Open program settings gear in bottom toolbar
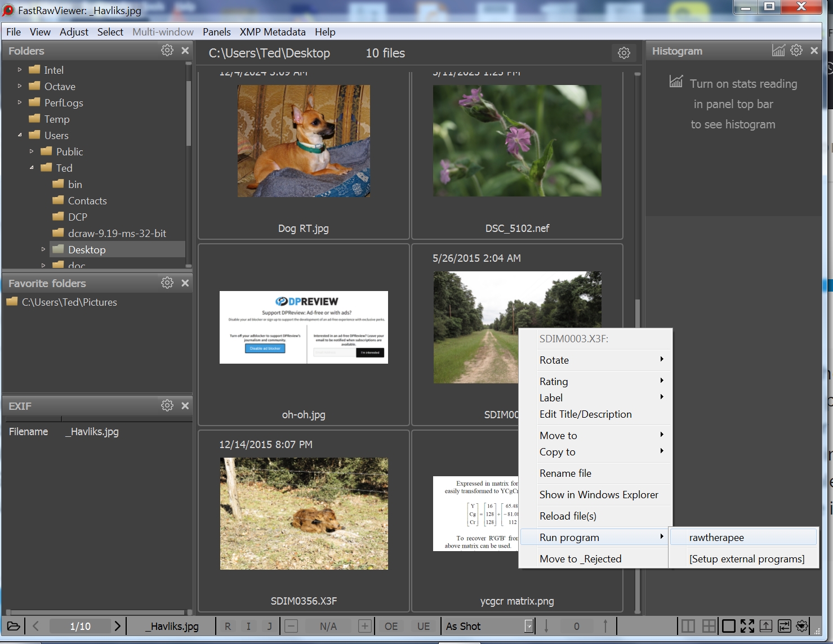The height and width of the screenshot is (644, 833). [x=802, y=626]
